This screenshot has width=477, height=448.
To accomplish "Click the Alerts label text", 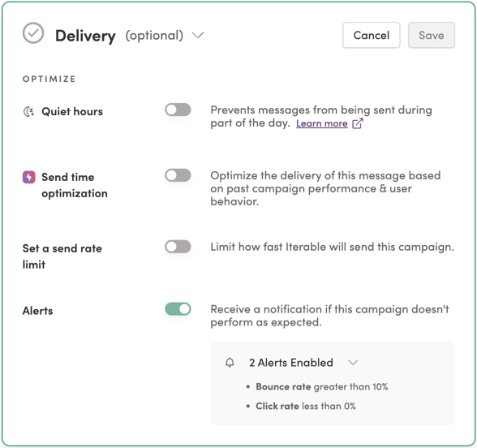I will tap(37, 311).
